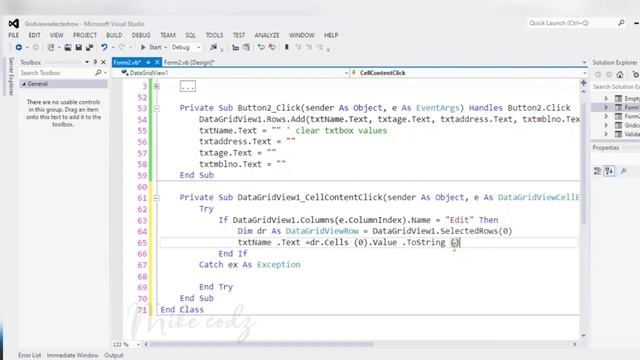
Task: Open the CellContentClick method name dropdown
Action: click(584, 73)
